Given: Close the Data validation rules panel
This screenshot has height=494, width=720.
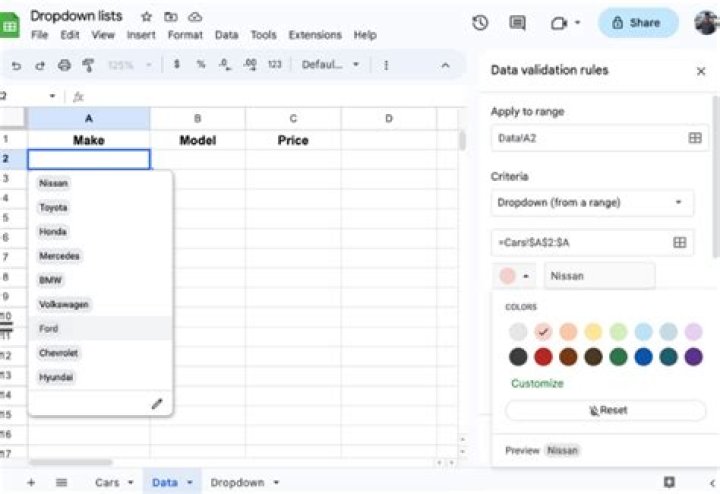Looking at the screenshot, I should 701,71.
